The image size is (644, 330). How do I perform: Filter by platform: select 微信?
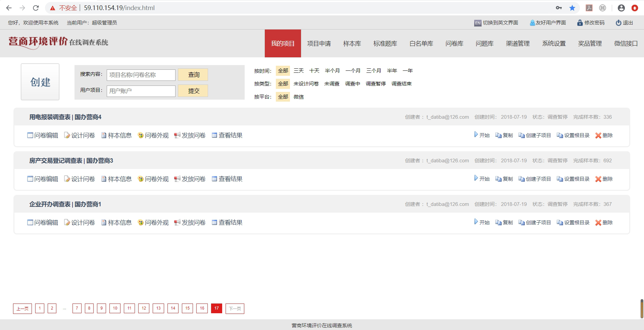click(x=298, y=97)
